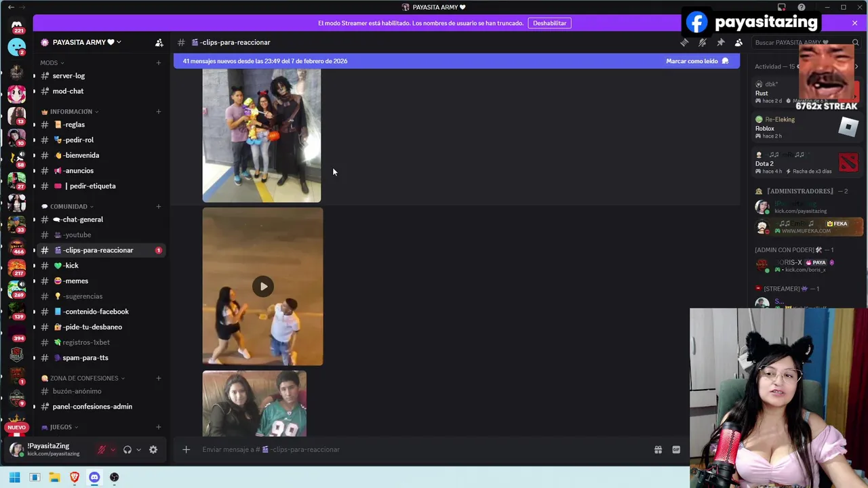Open OBS Studio from taskbar
This screenshot has height=488, width=868.
point(115,477)
